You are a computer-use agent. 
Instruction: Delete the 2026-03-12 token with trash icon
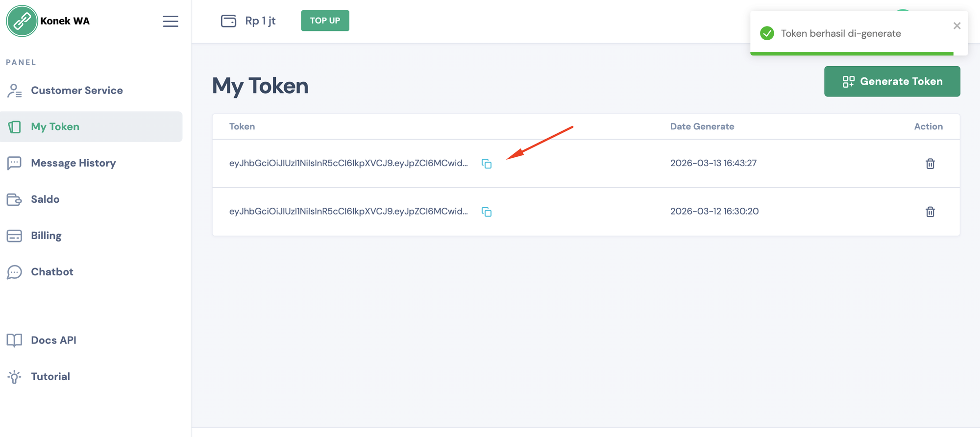[x=930, y=212]
